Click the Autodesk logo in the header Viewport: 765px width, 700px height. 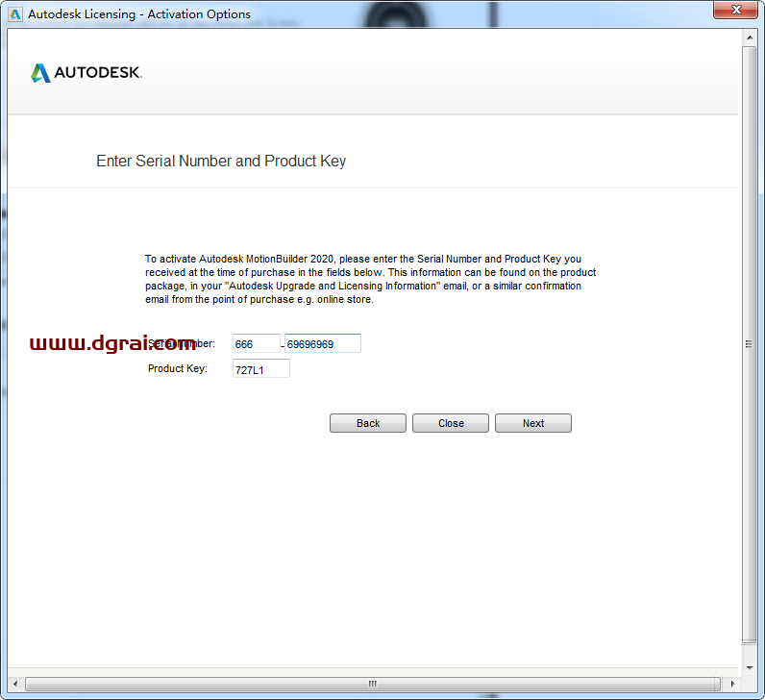click(86, 73)
